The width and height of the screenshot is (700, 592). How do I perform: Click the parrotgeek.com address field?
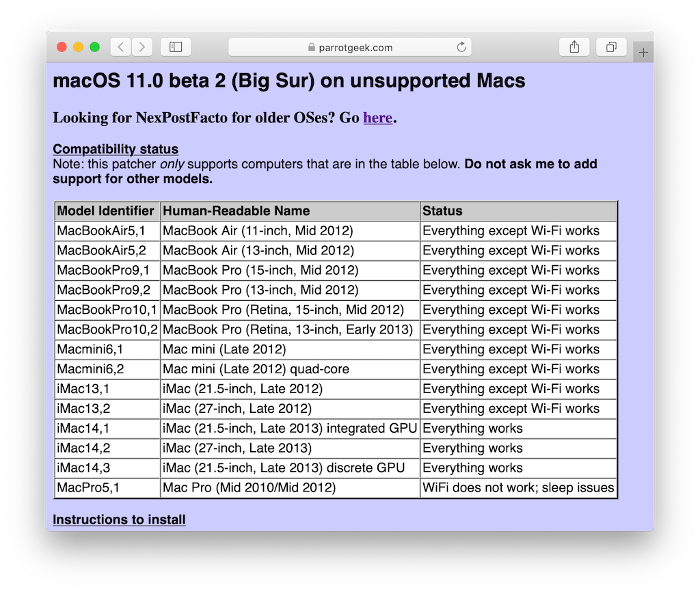(350, 47)
